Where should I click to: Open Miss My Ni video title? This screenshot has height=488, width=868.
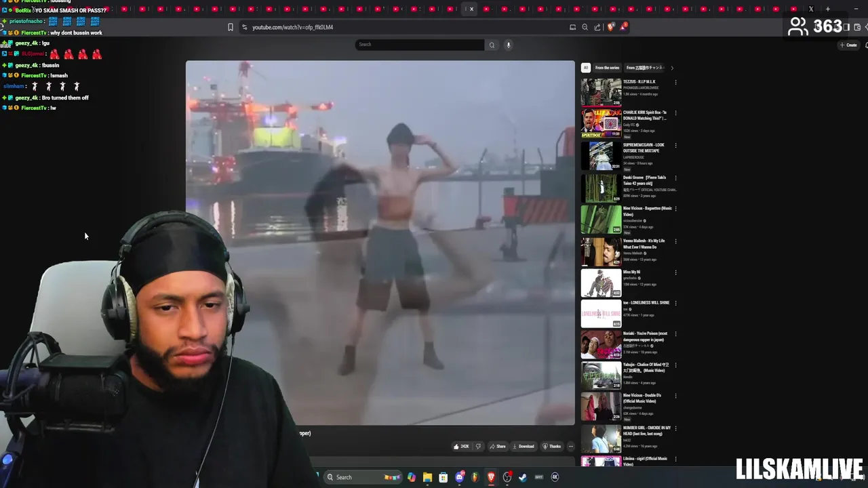coord(632,272)
